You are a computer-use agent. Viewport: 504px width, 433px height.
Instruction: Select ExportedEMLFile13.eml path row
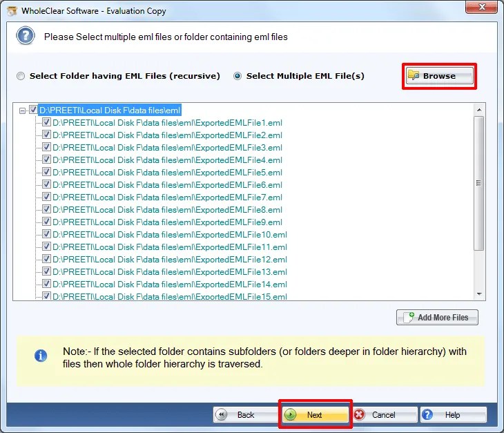click(170, 272)
